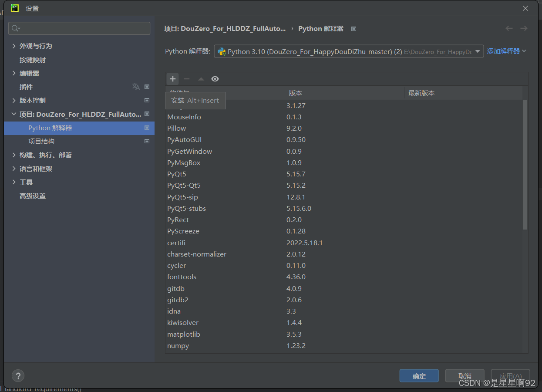Select the PyRect package row

tap(344, 220)
